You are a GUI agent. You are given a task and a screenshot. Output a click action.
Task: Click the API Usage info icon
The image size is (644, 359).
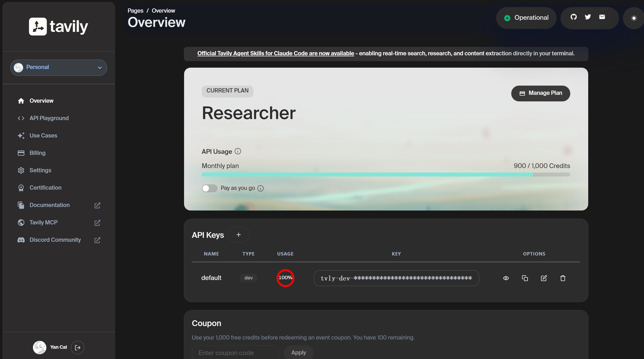pos(238,151)
